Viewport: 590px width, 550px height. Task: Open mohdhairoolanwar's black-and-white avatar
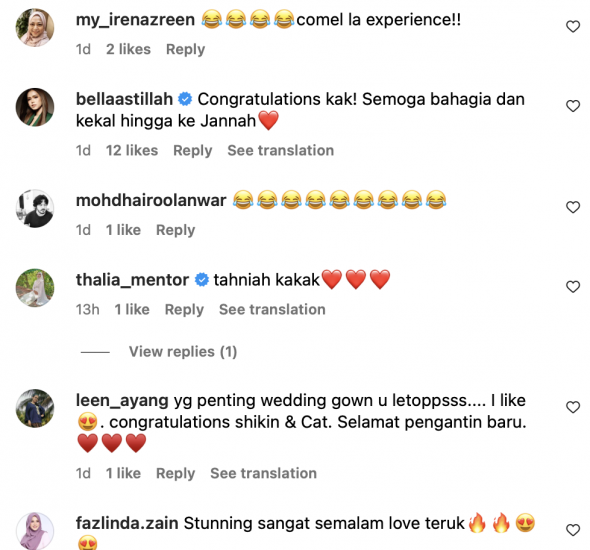tap(35, 208)
